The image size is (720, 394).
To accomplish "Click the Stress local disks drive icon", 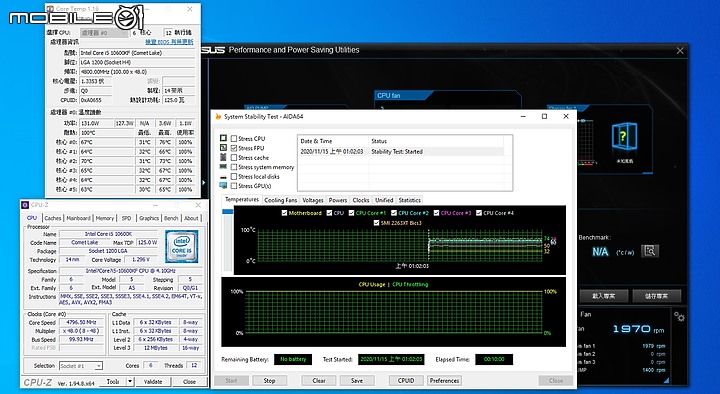I will pyautogui.click(x=223, y=177).
